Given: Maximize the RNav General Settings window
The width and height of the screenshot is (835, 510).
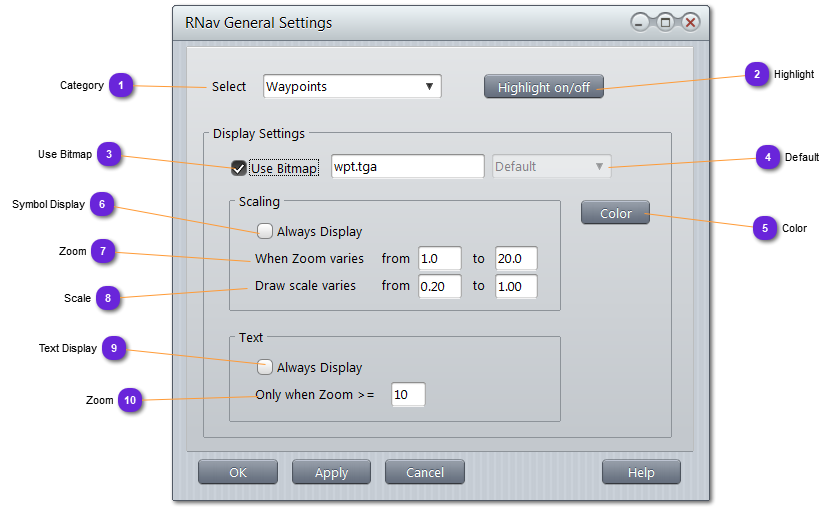Looking at the screenshot, I should pyautogui.click(x=665, y=22).
